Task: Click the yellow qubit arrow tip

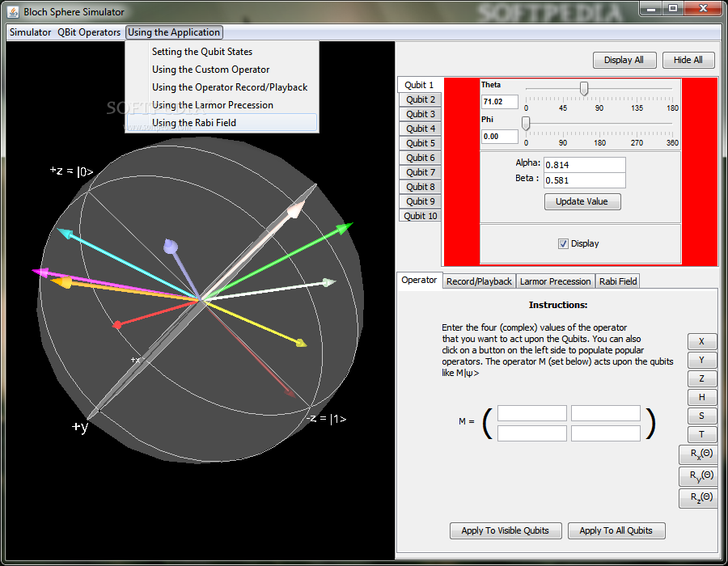Action: [302, 343]
